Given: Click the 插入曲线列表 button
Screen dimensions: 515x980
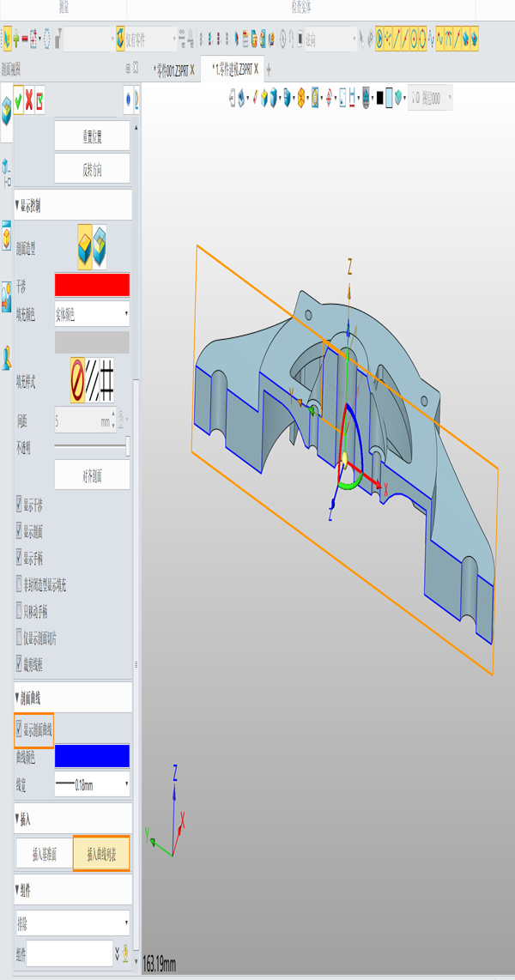Looking at the screenshot, I should click(x=101, y=853).
